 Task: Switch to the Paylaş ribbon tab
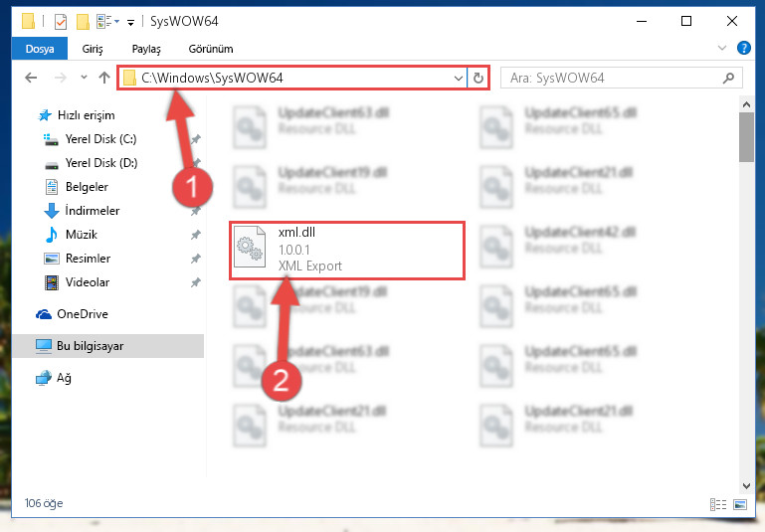pos(146,49)
